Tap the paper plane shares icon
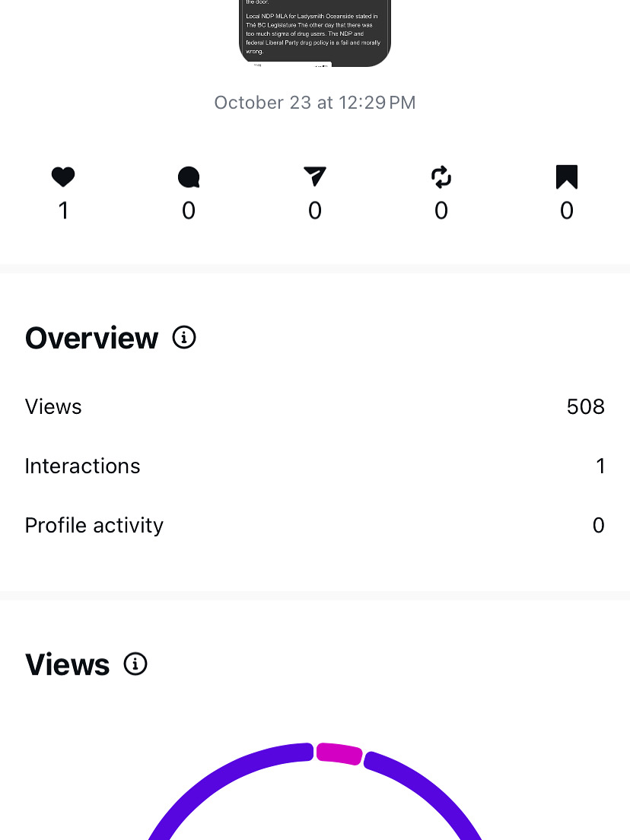 pos(315,177)
